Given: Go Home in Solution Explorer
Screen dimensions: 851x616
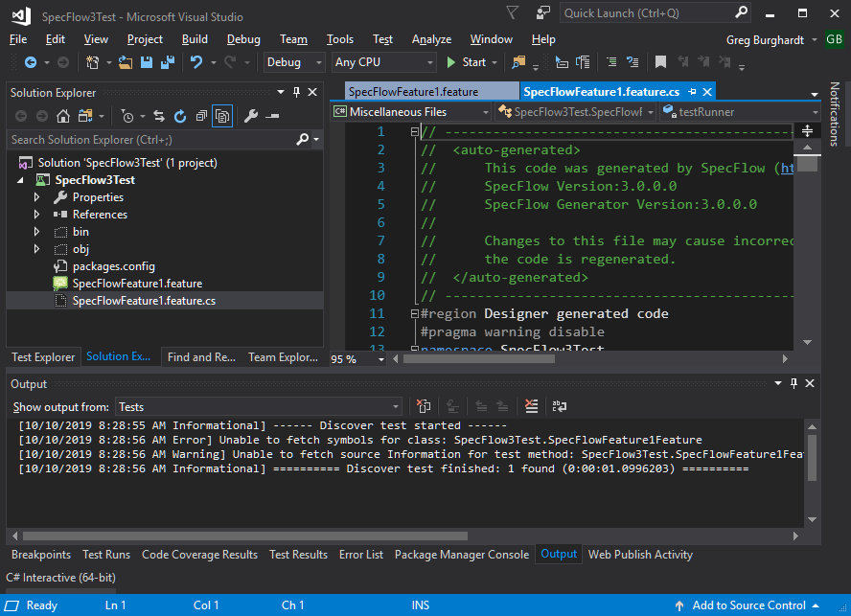Looking at the screenshot, I should [63, 116].
